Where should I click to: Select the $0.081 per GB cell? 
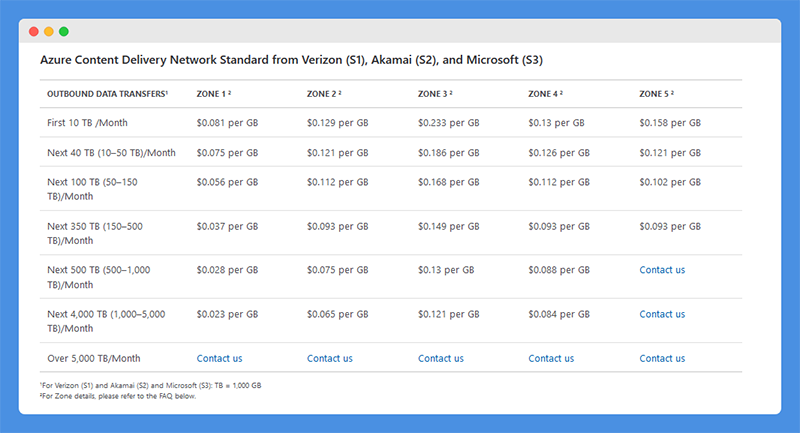click(227, 123)
